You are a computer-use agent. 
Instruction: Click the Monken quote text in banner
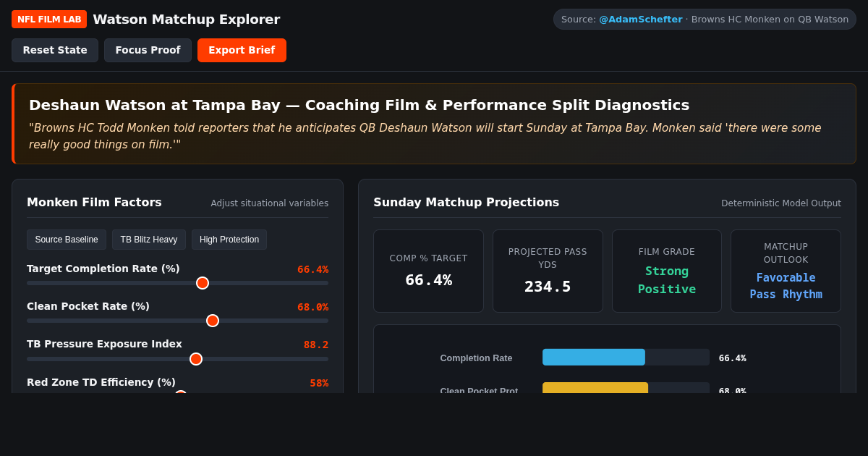point(425,136)
